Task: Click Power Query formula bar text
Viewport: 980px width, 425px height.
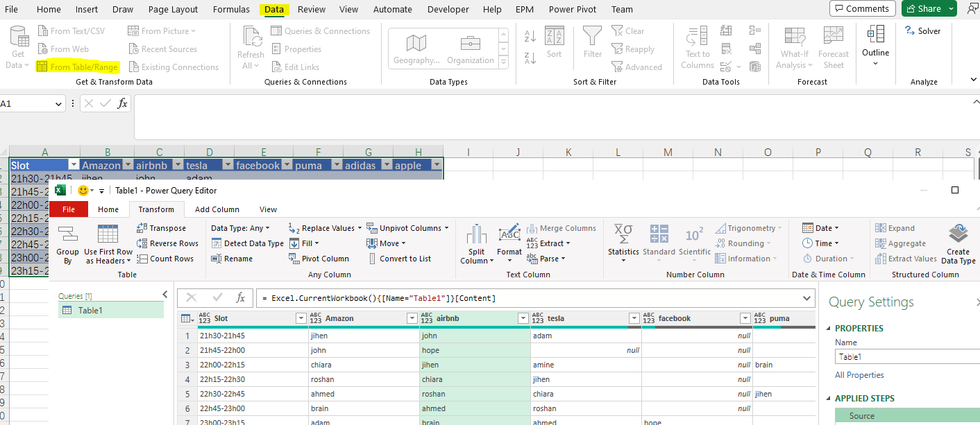Action: pyautogui.click(x=379, y=298)
